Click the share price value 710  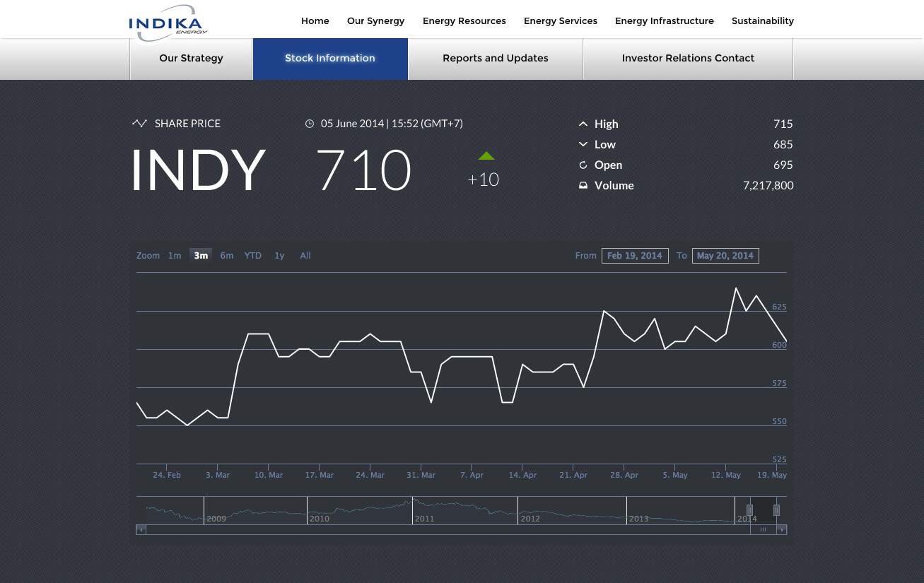[x=363, y=170]
